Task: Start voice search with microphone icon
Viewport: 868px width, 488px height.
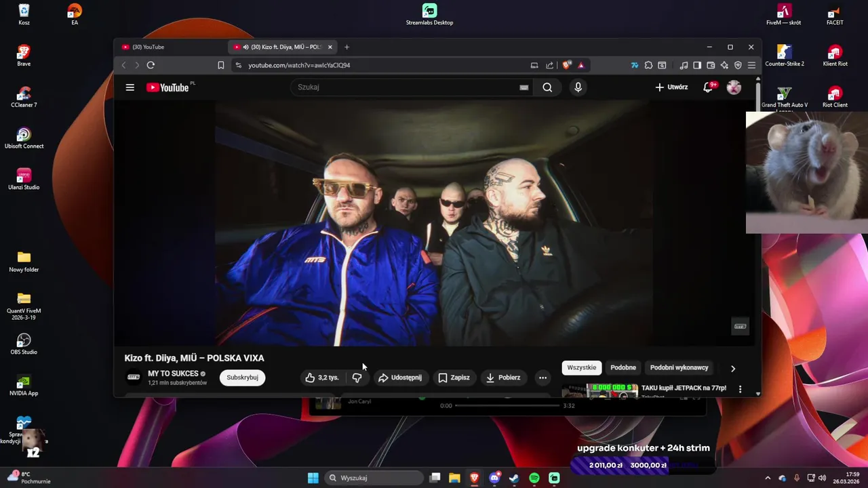Action: (578, 87)
